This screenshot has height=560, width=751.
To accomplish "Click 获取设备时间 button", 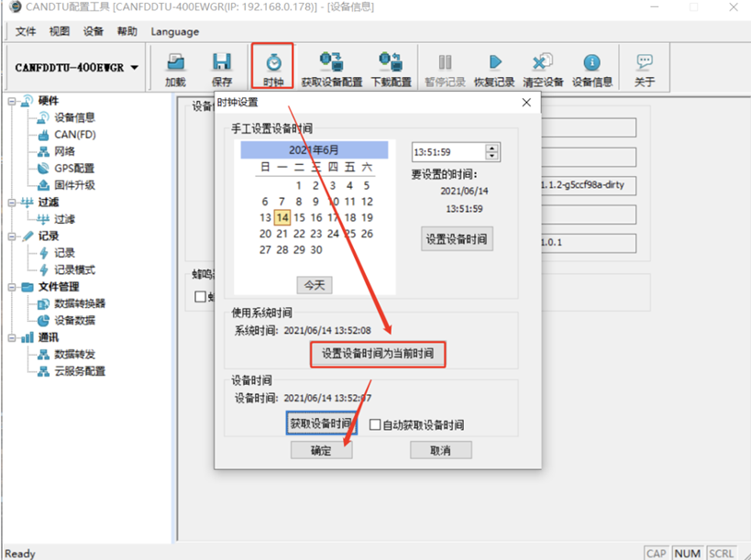I will point(321,423).
